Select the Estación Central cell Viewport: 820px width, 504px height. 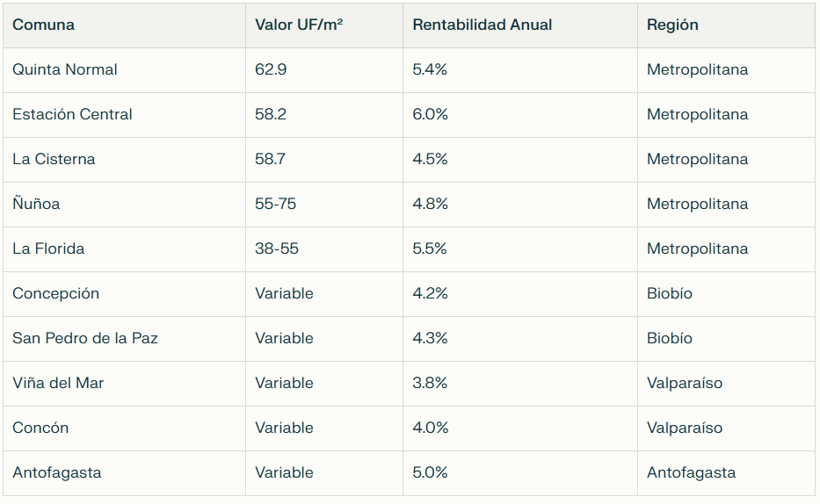pos(72,114)
